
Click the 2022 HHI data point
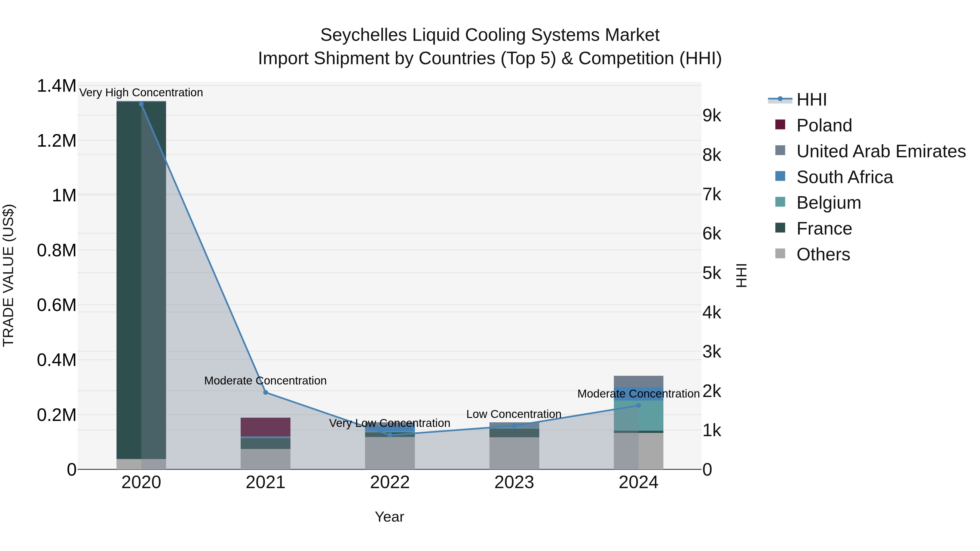[390, 435]
